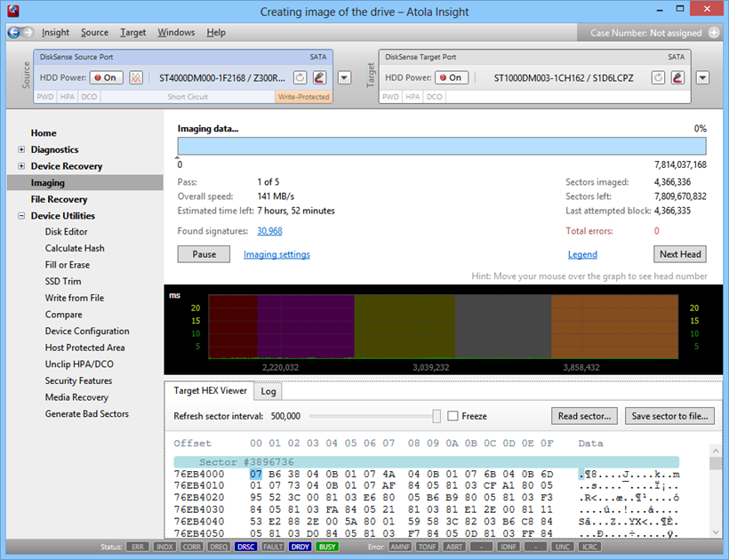Click the hex viewer scroll up arrow
Screen dimensions: 729x560
(716, 451)
